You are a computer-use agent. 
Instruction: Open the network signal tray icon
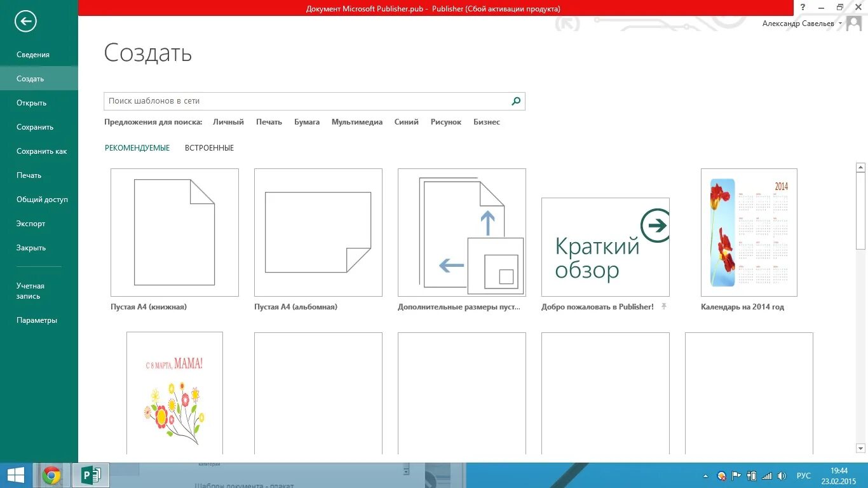pos(767,476)
